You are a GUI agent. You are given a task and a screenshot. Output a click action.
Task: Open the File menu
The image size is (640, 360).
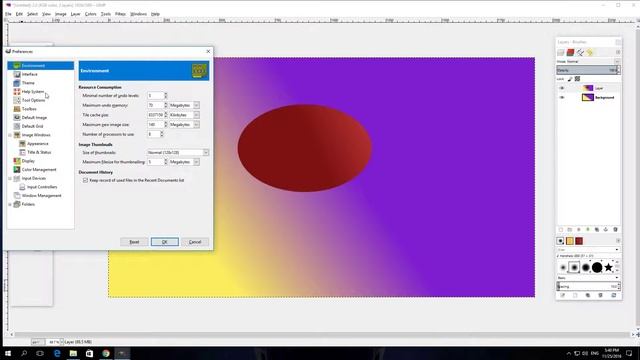click(8, 14)
